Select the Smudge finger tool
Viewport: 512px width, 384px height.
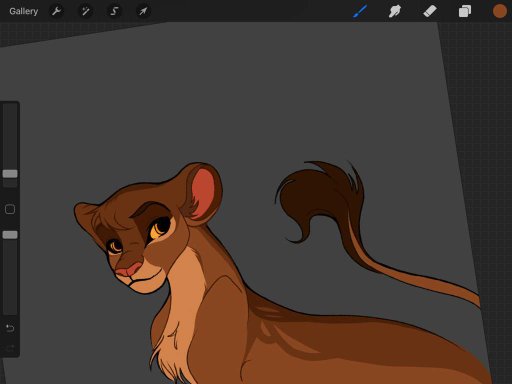pos(395,11)
